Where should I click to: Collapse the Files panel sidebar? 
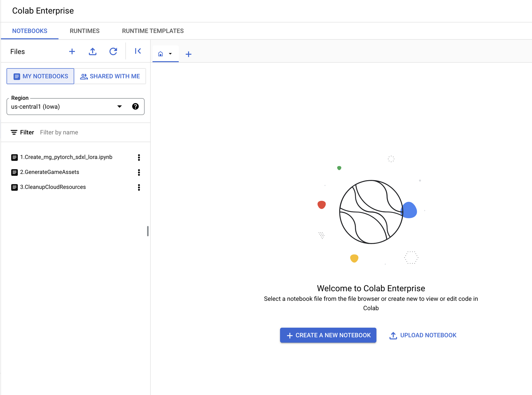tap(138, 51)
